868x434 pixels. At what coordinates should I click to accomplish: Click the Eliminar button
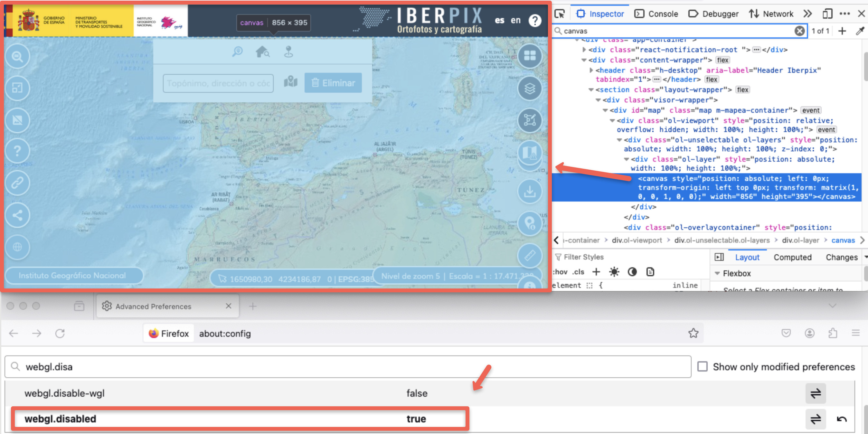(333, 83)
